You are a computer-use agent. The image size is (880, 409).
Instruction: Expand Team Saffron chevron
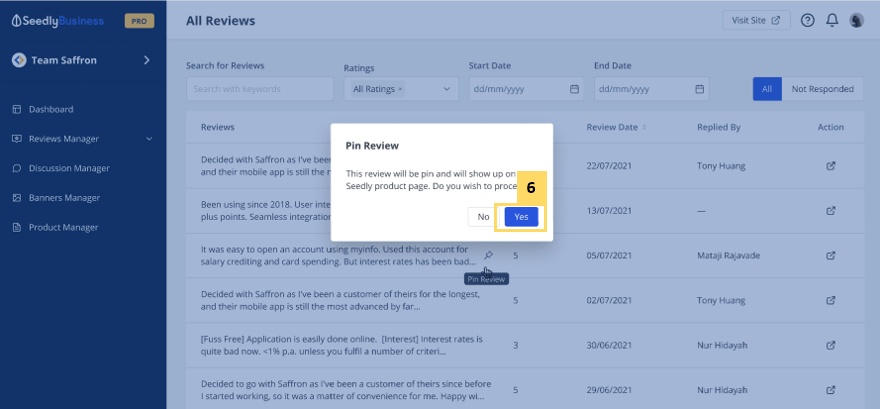point(146,60)
